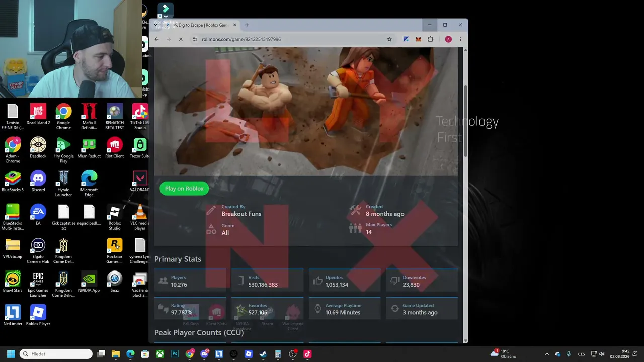Open Hytale Launcher desktop shortcut
The width and height of the screenshot is (644, 362).
[63, 184]
